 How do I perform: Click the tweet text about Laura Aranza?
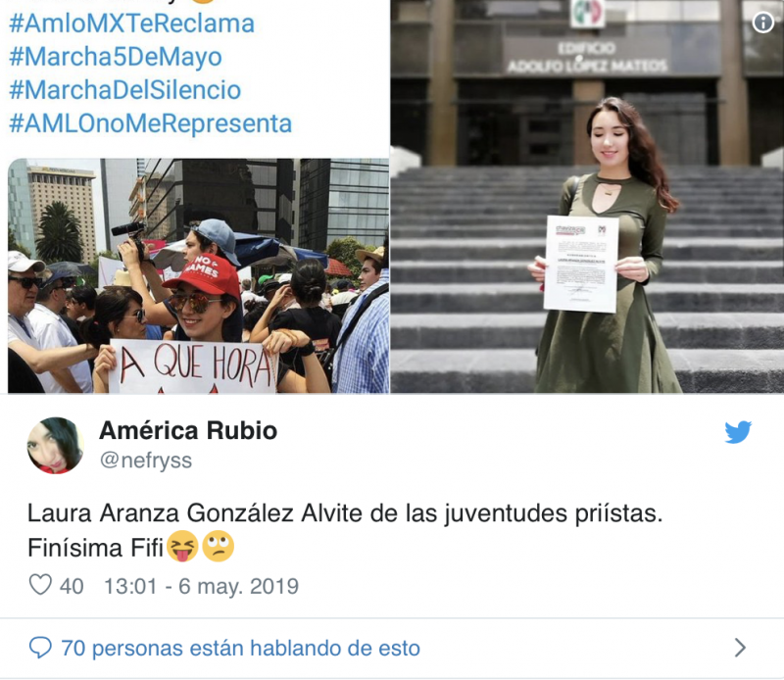(345, 530)
